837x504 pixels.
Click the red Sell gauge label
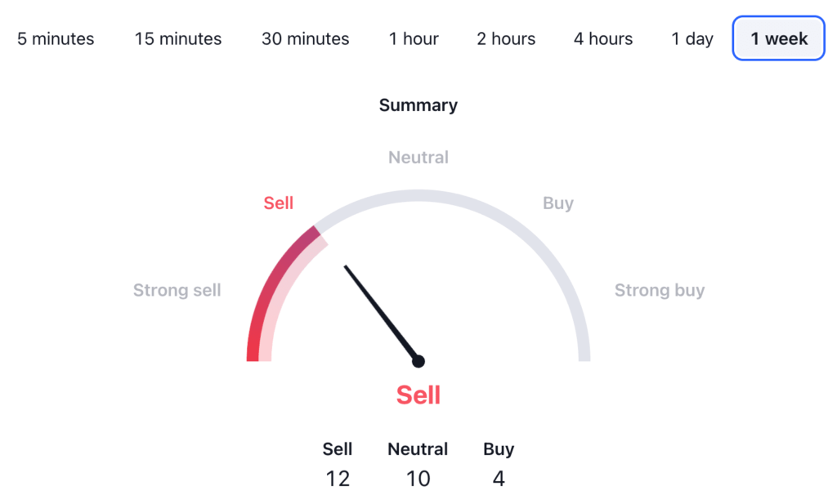[x=278, y=203]
